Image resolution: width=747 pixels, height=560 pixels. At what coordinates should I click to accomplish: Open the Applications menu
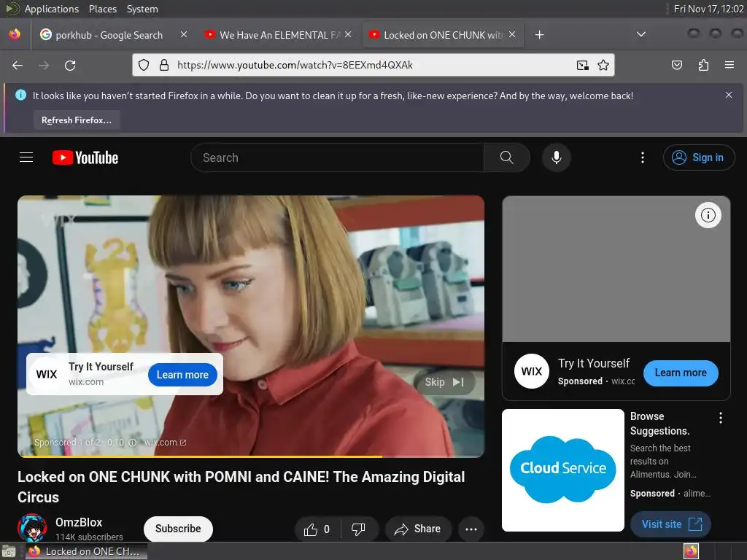click(52, 9)
